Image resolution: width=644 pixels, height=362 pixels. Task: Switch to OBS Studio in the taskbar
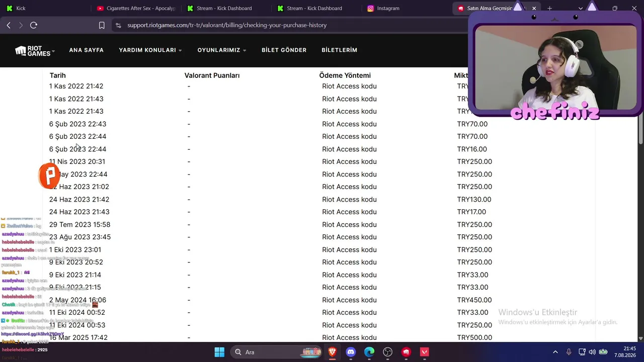click(x=387, y=352)
